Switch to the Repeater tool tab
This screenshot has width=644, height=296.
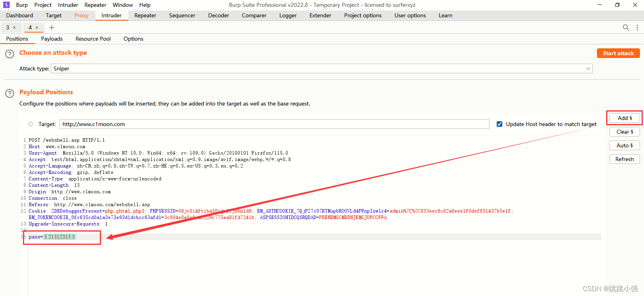145,15
